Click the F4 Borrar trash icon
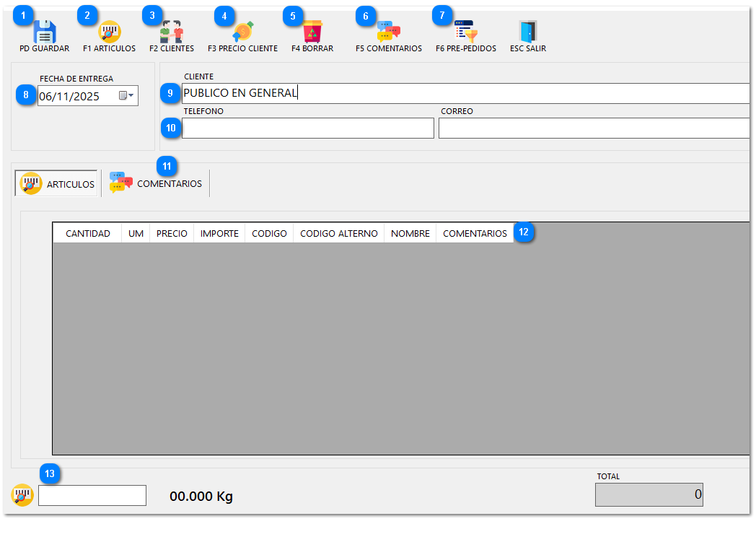This screenshot has width=756, height=555. pyautogui.click(x=312, y=32)
